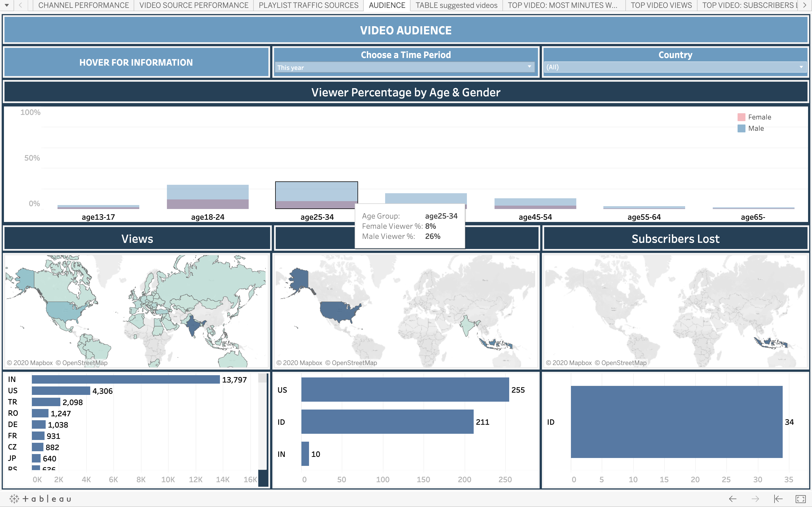Image resolution: width=812 pixels, height=507 pixels.
Task: Go to previous sheet using left arrow icon
Action: [733, 499]
